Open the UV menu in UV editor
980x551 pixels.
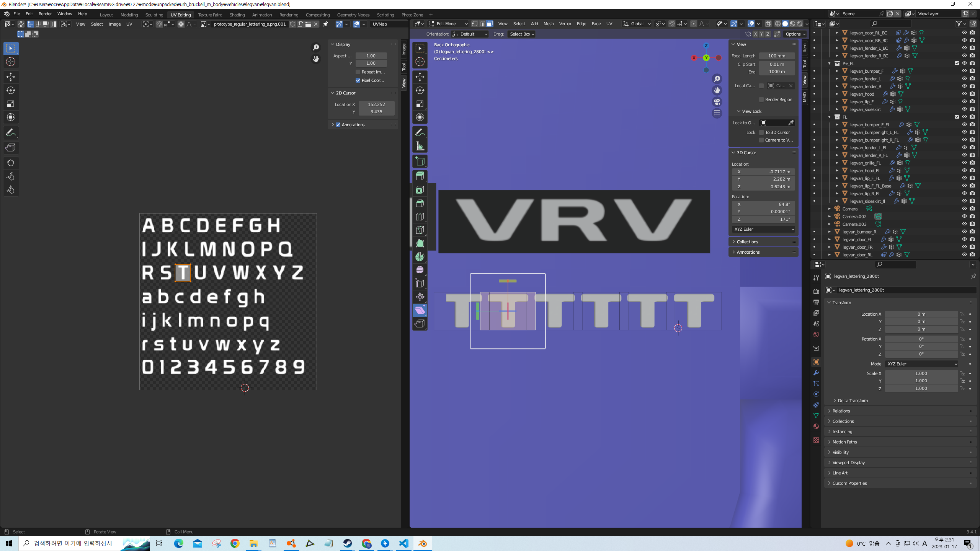point(129,24)
